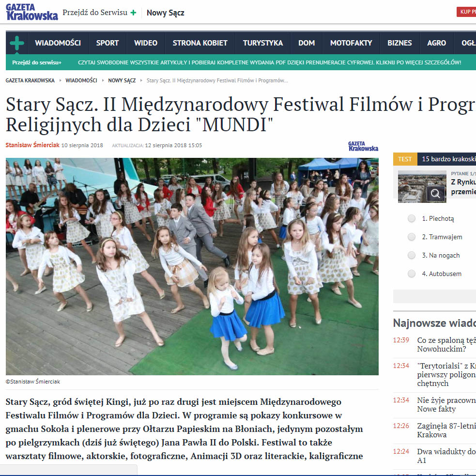Click the 'Przejdź do Serwisu' header link

coord(95,13)
